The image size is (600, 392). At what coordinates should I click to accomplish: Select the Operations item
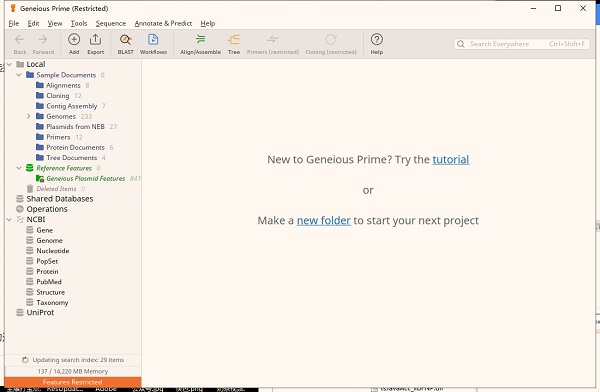[x=47, y=209]
